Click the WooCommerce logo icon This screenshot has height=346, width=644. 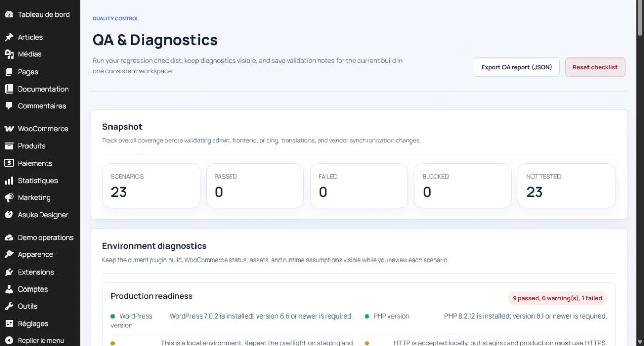[x=9, y=129]
